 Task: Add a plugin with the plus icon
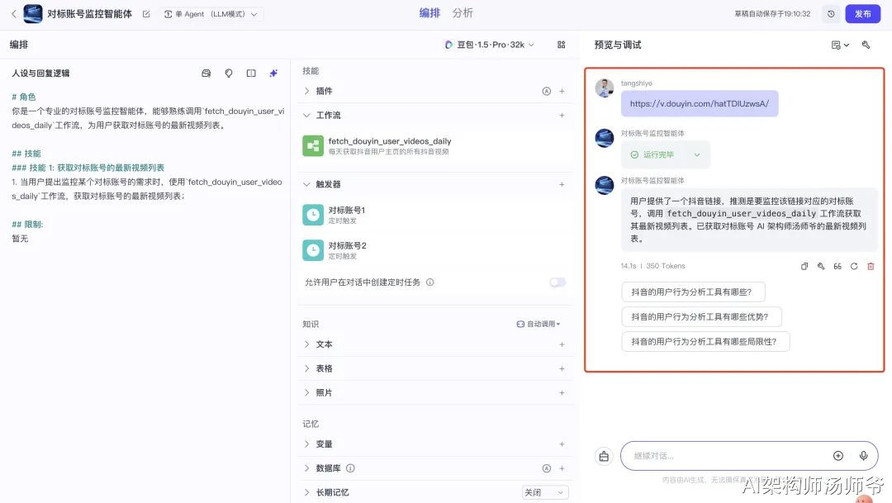pos(562,91)
